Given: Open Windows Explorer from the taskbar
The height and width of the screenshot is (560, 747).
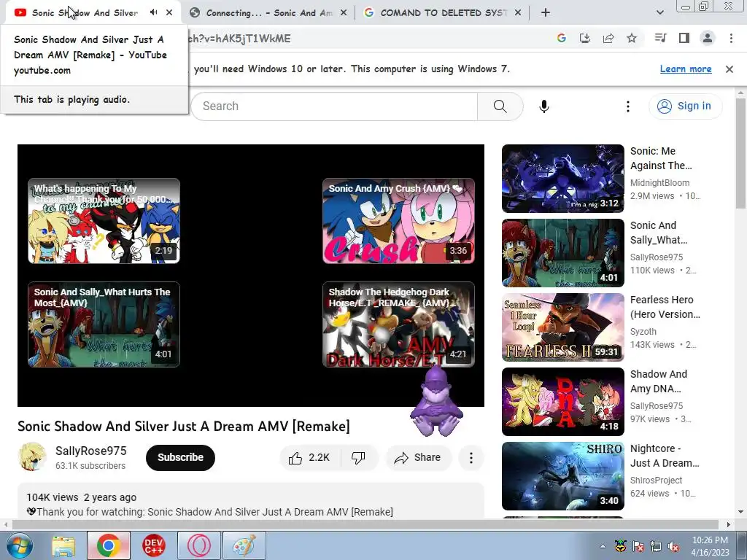Looking at the screenshot, I should click(63, 545).
